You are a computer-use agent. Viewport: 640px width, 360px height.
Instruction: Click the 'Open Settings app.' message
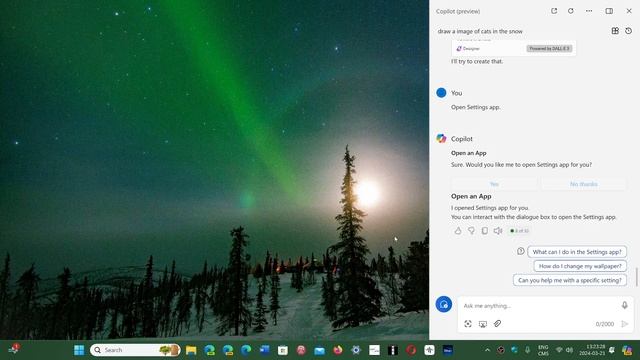pyautogui.click(x=476, y=107)
